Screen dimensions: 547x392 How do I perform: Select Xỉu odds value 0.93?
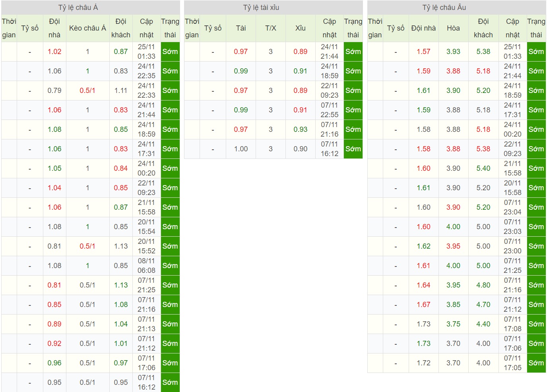click(301, 129)
